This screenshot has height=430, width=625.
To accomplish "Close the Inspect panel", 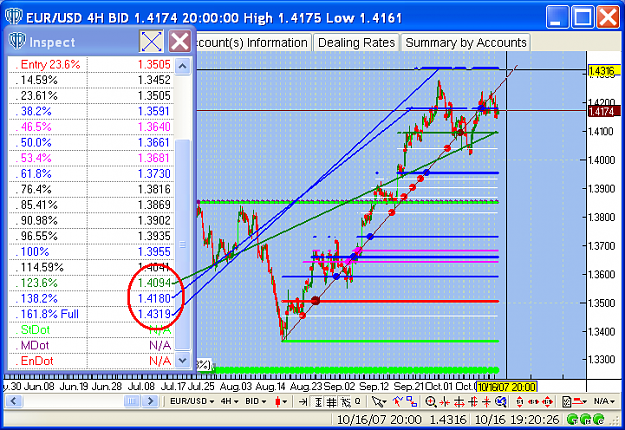I will [x=180, y=41].
